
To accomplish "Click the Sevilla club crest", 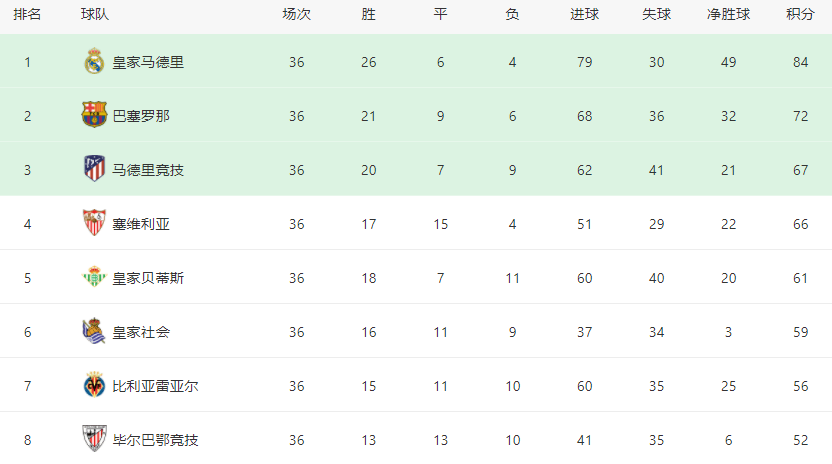I will (x=94, y=223).
